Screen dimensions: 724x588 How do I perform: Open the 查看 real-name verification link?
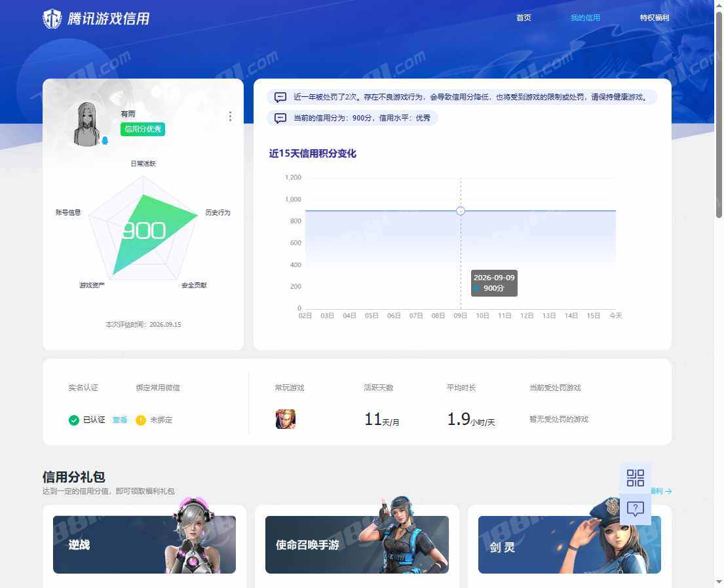click(120, 420)
